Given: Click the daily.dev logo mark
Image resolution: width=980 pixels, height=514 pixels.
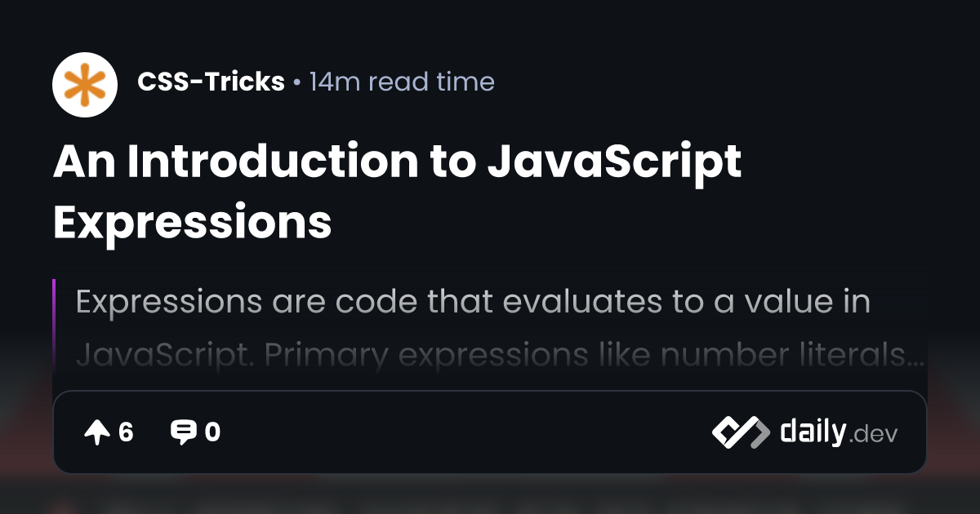Looking at the screenshot, I should coord(740,432).
